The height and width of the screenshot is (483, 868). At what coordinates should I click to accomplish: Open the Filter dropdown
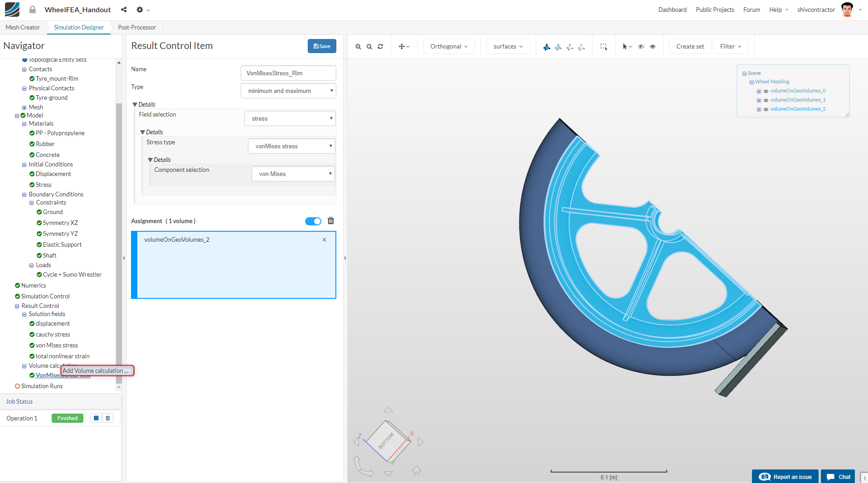(x=731, y=46)
